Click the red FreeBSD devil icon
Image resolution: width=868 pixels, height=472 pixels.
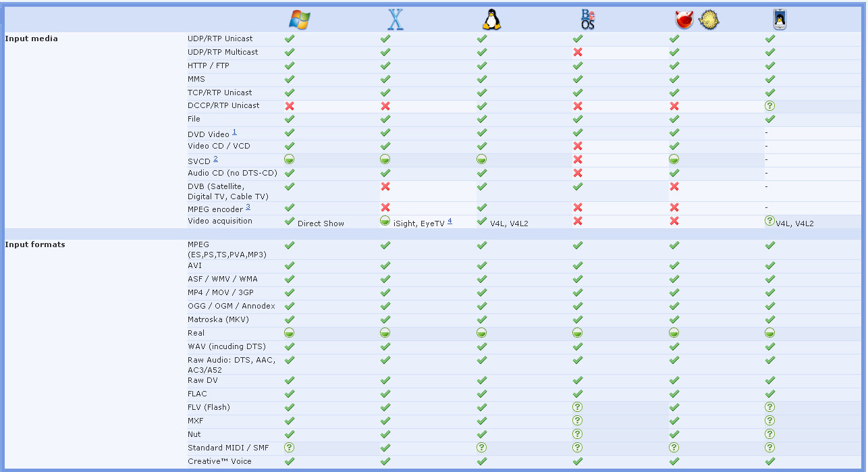tap(684, 20)
